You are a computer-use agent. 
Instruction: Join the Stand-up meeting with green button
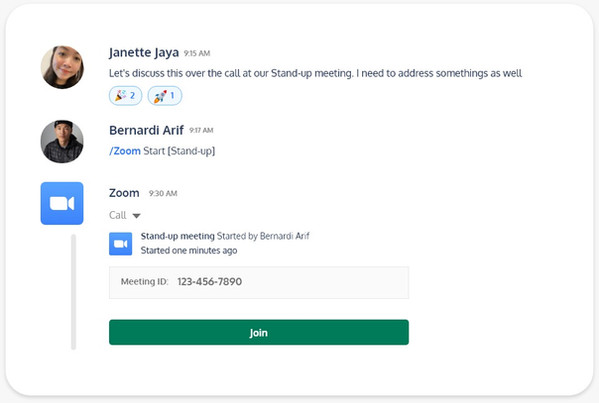pos(259,332)
